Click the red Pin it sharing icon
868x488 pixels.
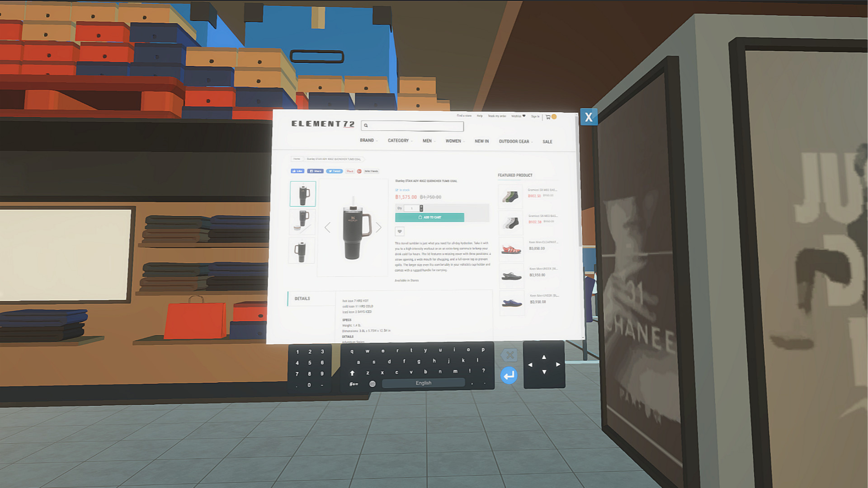click(x=349, y=171)
